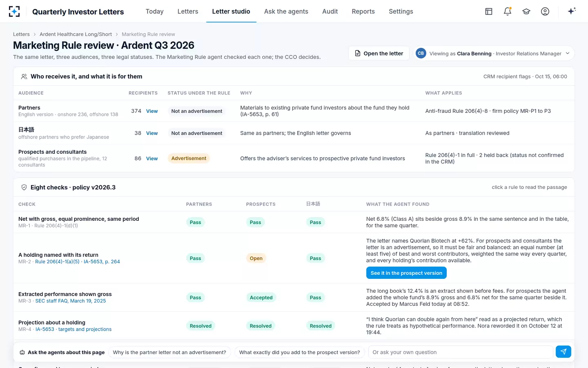Image resolution: width=588 pixels, height=368 pixels.
Task: View the 38 Japanese-version recipients
Action: point(152,133)
